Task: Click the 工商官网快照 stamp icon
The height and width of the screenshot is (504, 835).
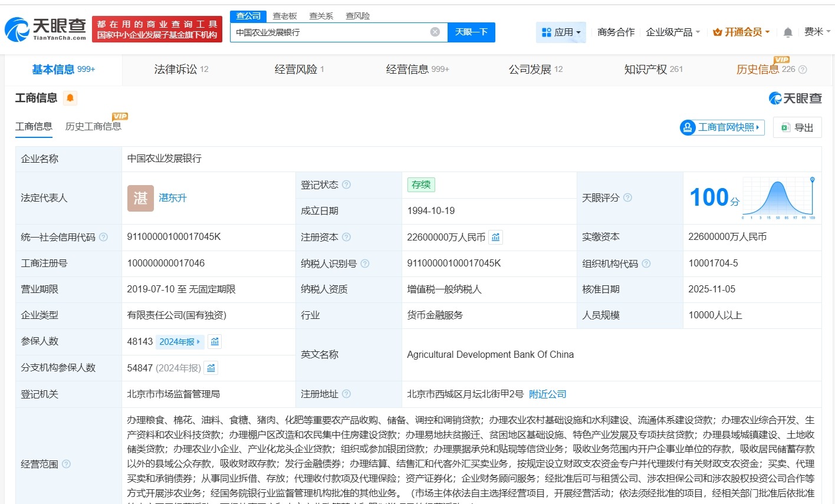Action: [687, 127]
